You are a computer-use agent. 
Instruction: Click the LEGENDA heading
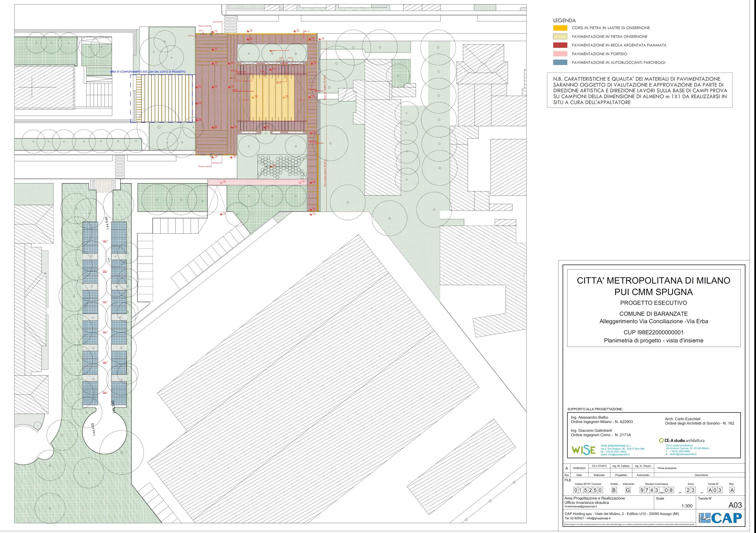[564, 20]
